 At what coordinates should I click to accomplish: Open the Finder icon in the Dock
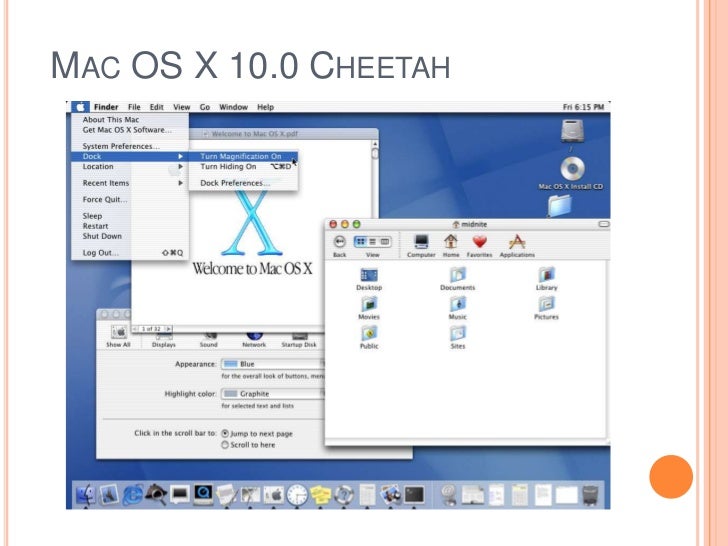tap(85, 494)
